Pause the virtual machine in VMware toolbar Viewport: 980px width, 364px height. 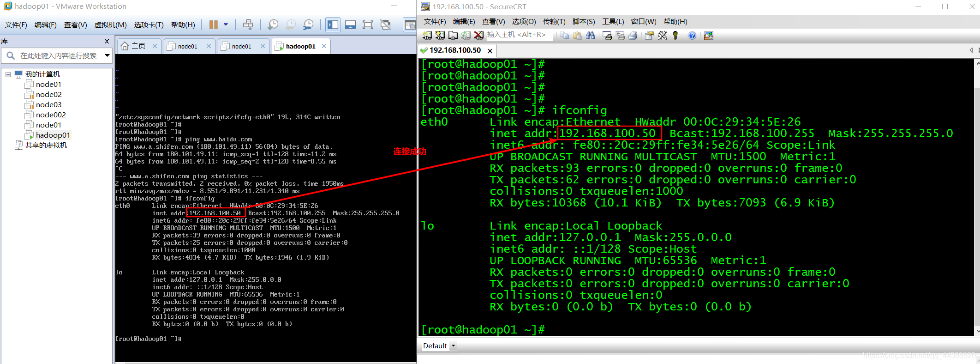(x=213, y=24)
